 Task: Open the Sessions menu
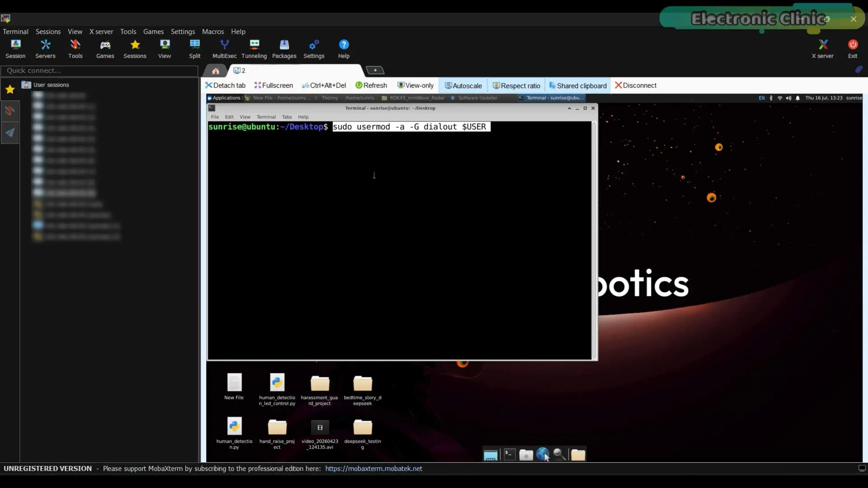(48, 32)
